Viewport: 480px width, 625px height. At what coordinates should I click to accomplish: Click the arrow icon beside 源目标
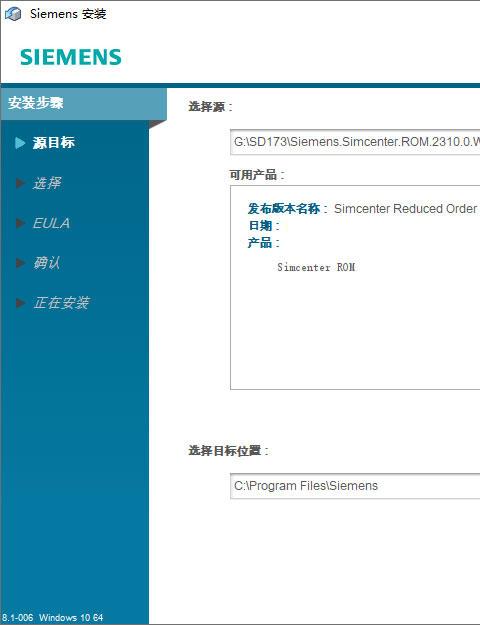[20, 143]
